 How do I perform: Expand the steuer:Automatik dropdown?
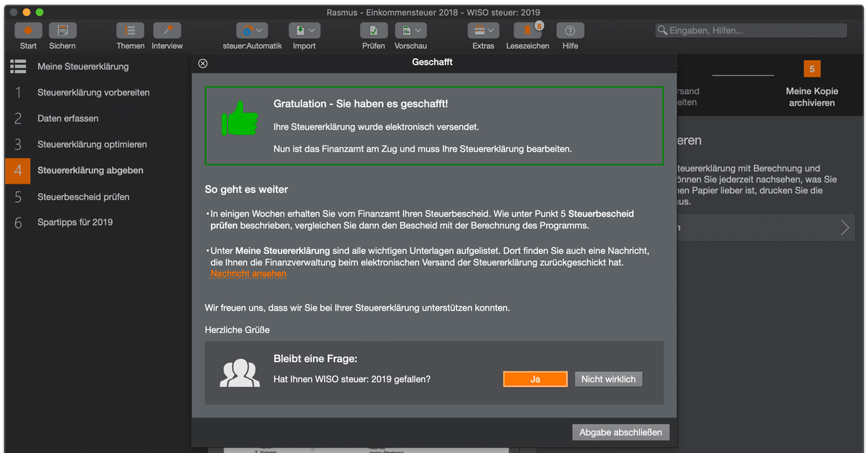[x=252, y=31]
